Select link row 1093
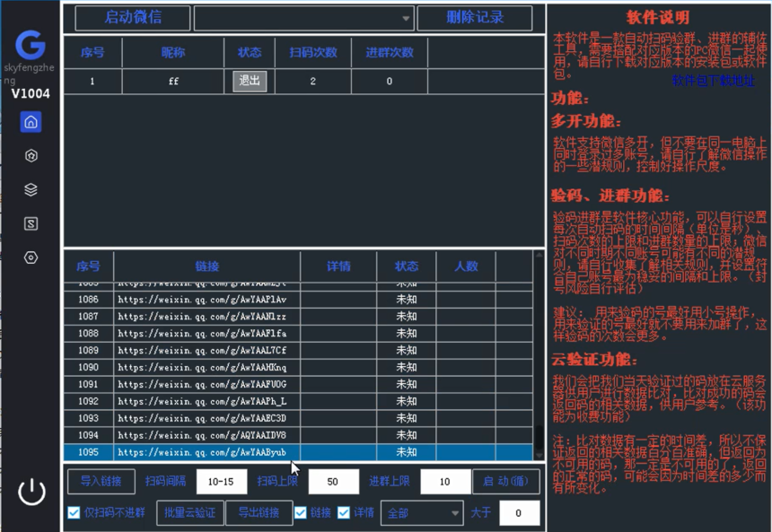Image resolution: width=772 pixels, height=532 pixels. [298, 418]
